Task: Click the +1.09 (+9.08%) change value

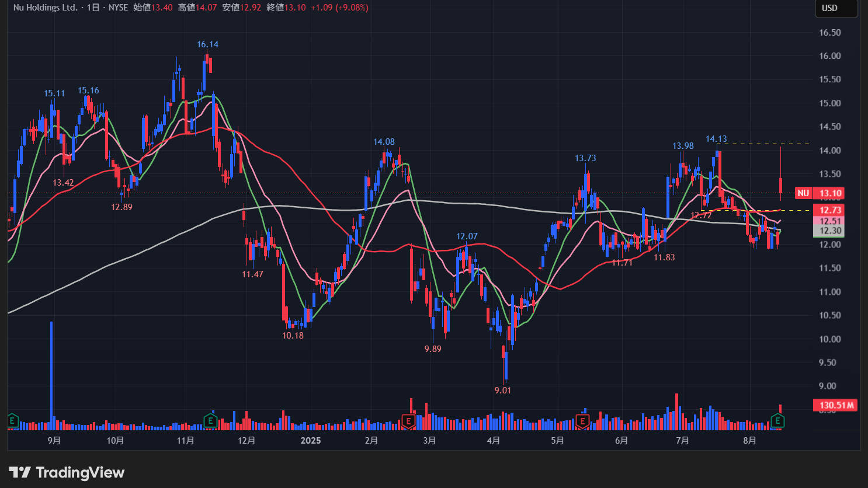Action: [339, 8]
